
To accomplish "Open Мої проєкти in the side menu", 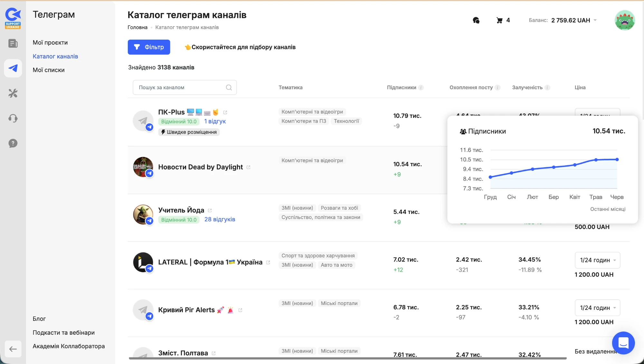I will (50, 43).
